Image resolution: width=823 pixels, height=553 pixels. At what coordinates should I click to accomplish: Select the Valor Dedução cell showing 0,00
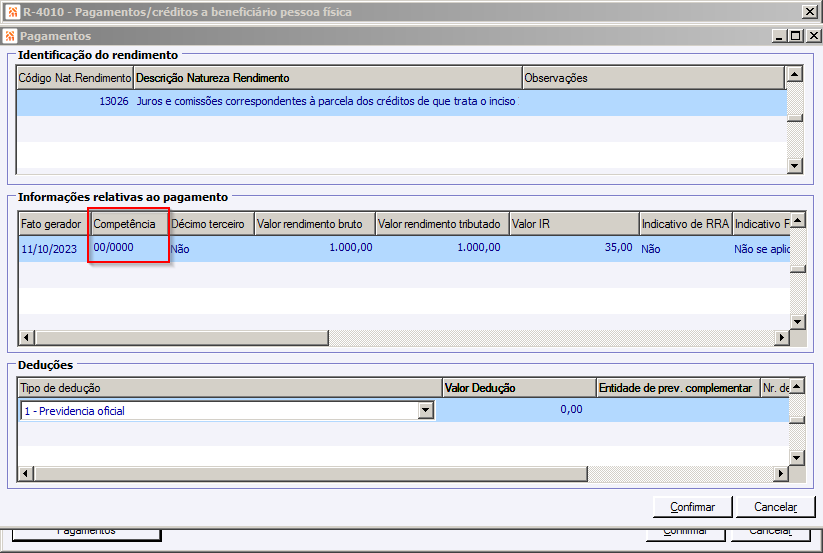point(519,409)
